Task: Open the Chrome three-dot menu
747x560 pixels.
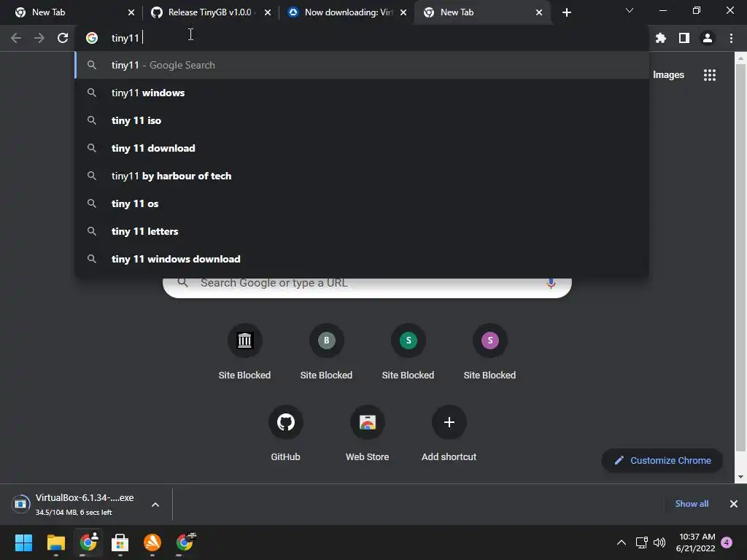Action: click(x=731, y=38)
